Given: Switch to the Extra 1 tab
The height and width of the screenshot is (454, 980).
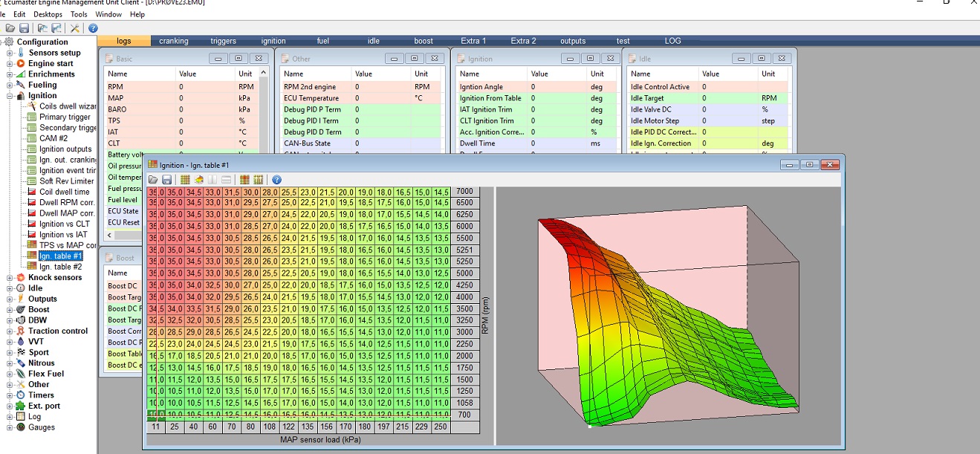Looking at the screenshot, I should (473, 41).
